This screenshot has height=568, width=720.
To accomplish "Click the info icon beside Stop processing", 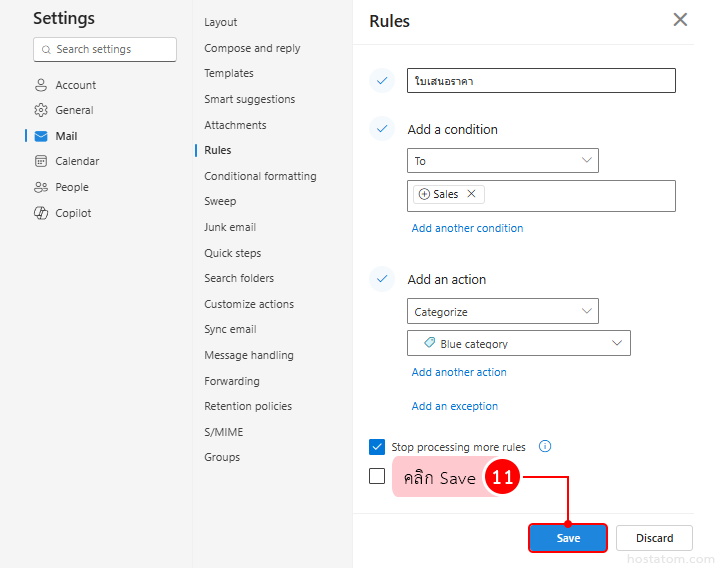I will pos(545,446).
